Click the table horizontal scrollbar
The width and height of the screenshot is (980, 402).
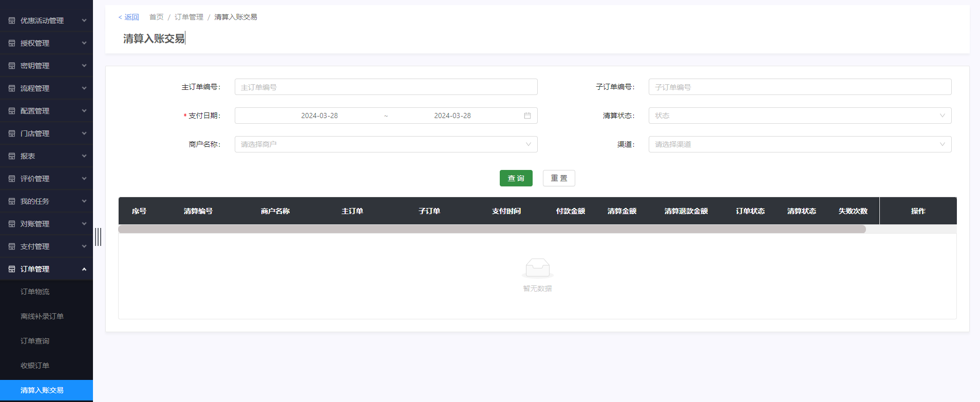click(x=492, y=229)
